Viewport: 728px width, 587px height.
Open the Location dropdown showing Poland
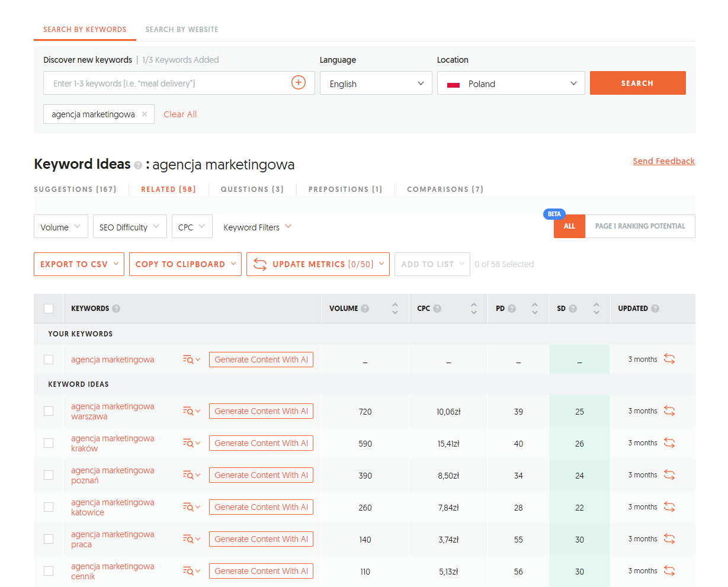pyautogui.click(x=511, y=84)
